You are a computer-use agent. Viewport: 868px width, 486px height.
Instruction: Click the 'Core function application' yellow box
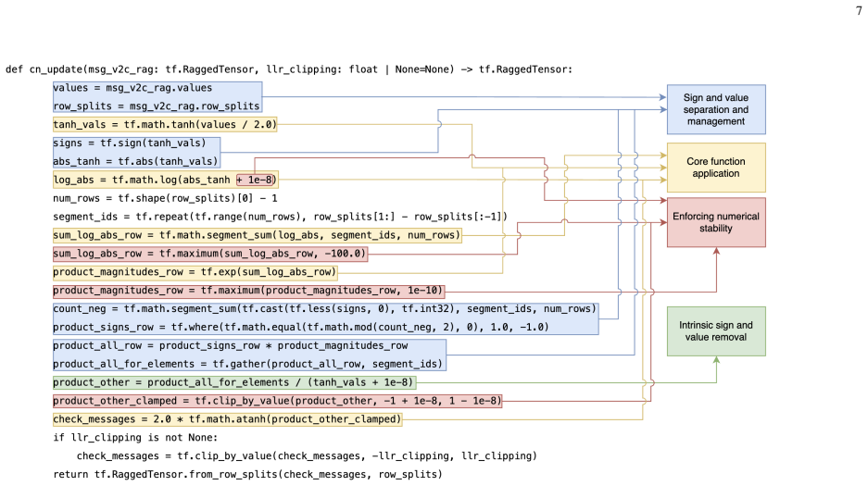[716, 168]
